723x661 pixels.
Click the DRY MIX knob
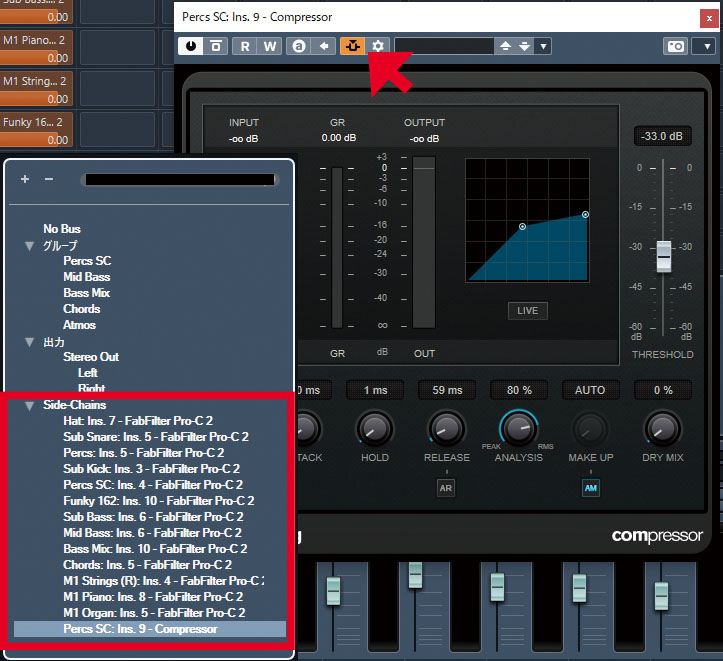(662, 429)
